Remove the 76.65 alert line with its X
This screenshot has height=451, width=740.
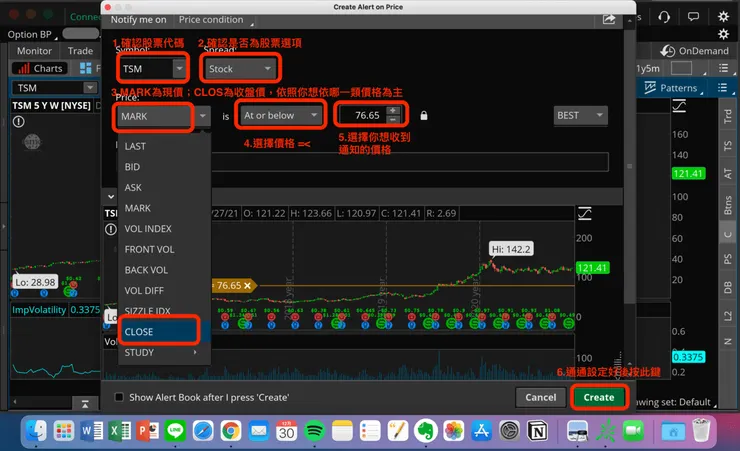pyautogui.click(x=247, y=285)
